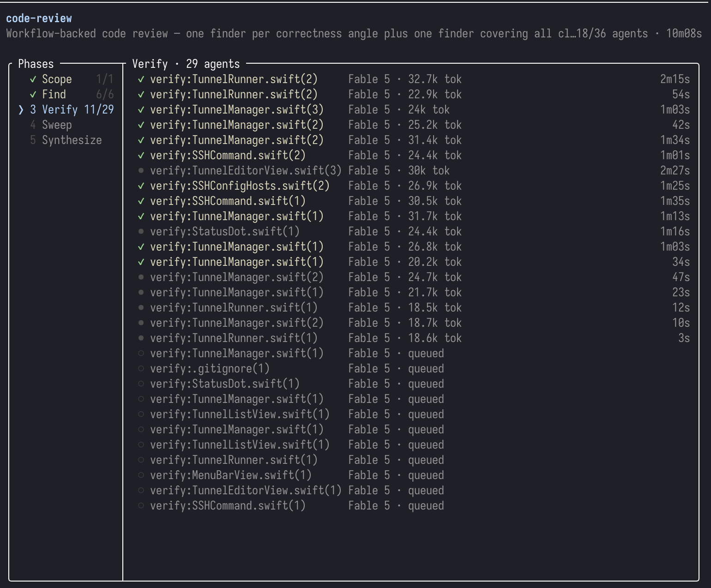Click the checkmark on the 32.7k tok TunnelRunner row
Image resolution: width=711 pixels, height=588 pixels.
(141, 79)
